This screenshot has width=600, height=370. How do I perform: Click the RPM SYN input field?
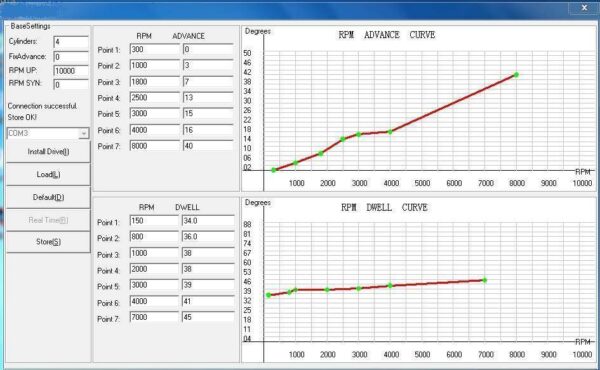(x=71, y=85)
